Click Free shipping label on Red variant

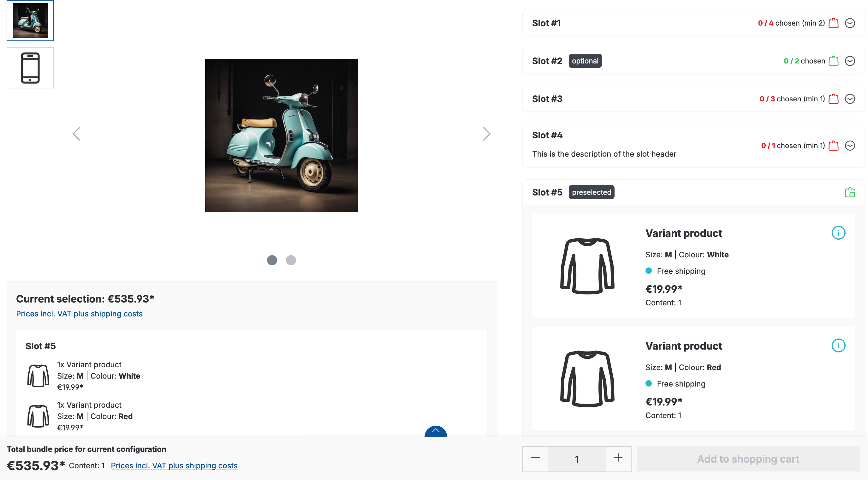[681, 384]
